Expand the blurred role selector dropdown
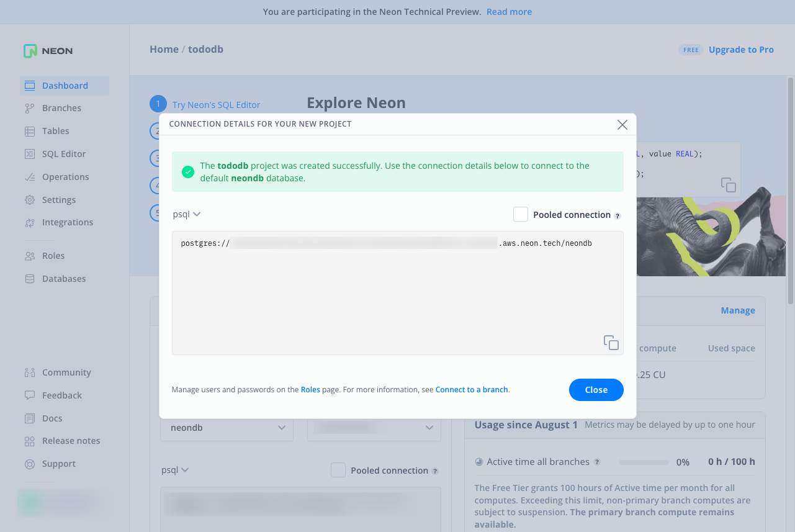The image size is (795, 532). [374, 428]
